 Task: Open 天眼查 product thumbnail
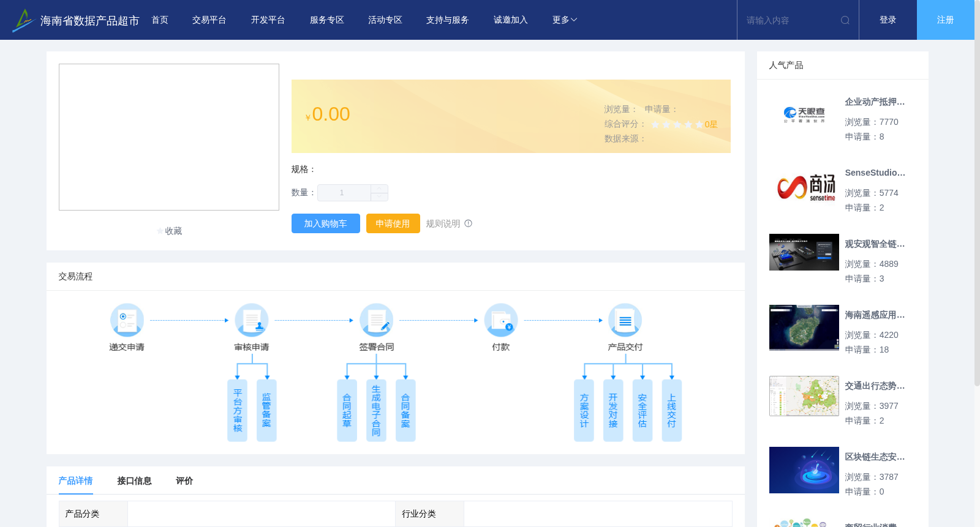point(804,115)
